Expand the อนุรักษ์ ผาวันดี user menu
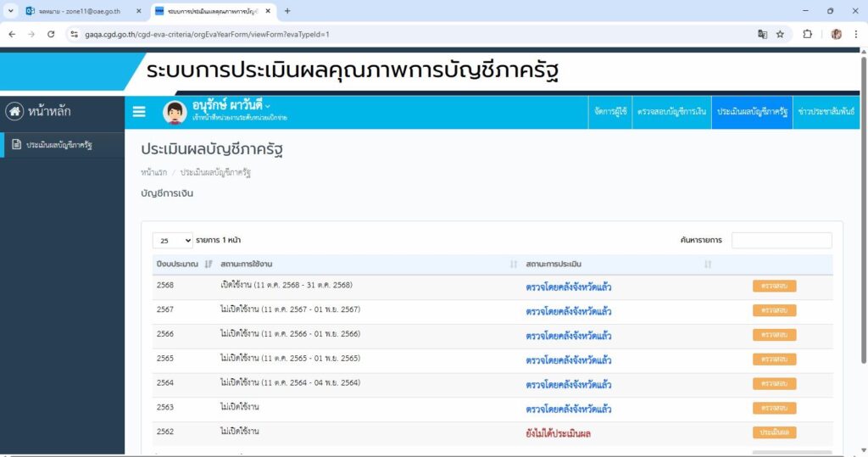Image resolution: width=868 pixels, height=457 pixels. click(268, 106)
